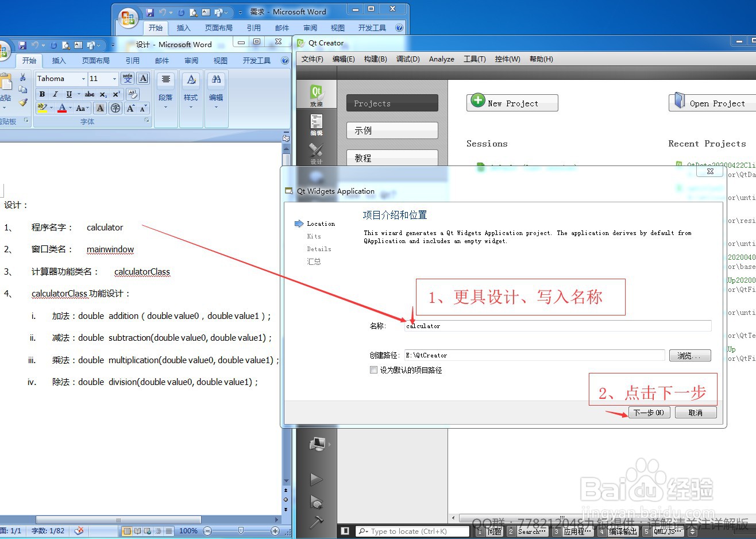
Task: Click the Build hammer icon in Qt Creator
Action: click(316, 521)
